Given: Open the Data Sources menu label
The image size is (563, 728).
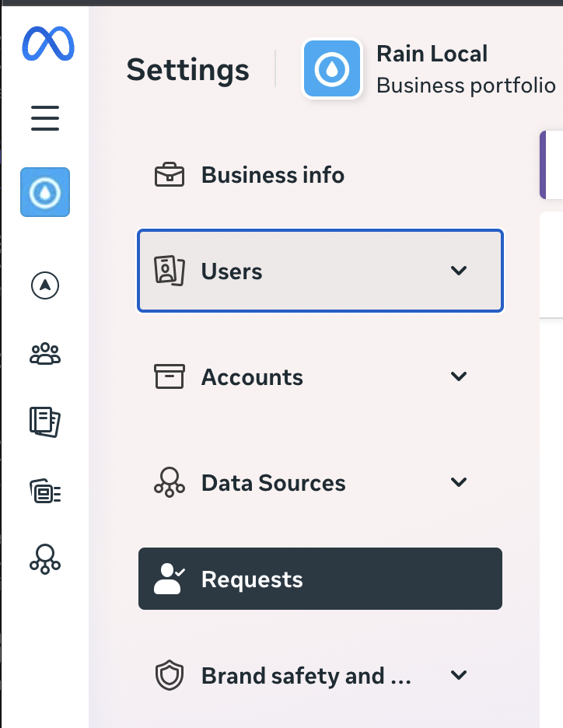Looking at the screenshot, I should [x=273, y=483].
